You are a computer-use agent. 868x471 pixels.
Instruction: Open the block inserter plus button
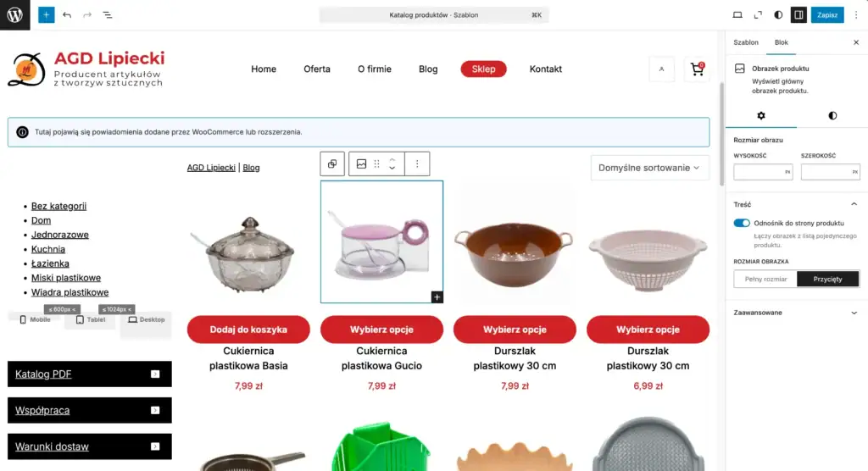pos(47,15)
